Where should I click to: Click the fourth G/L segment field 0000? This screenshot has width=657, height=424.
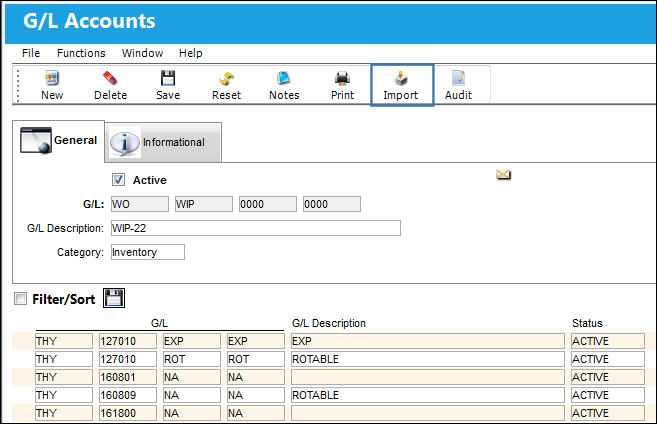[332, 204]
